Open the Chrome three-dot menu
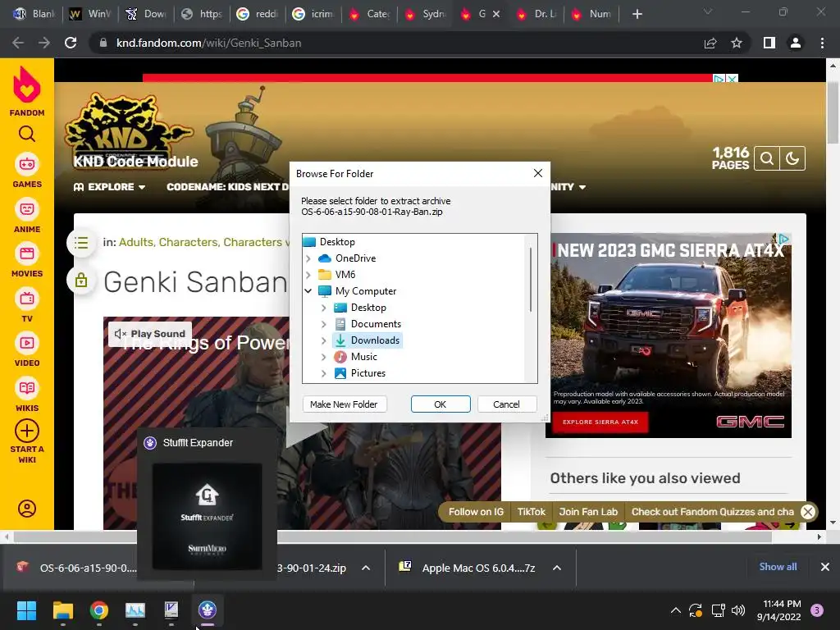 [822, 43]
